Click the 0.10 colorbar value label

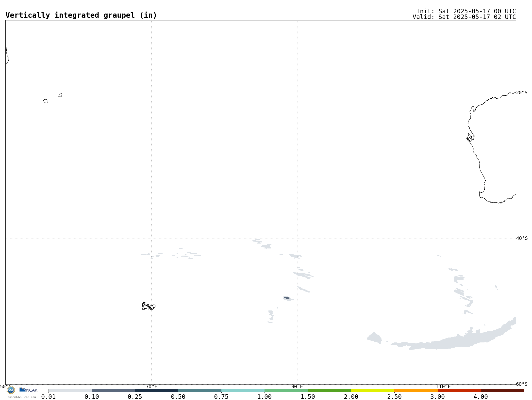point(92,397)
